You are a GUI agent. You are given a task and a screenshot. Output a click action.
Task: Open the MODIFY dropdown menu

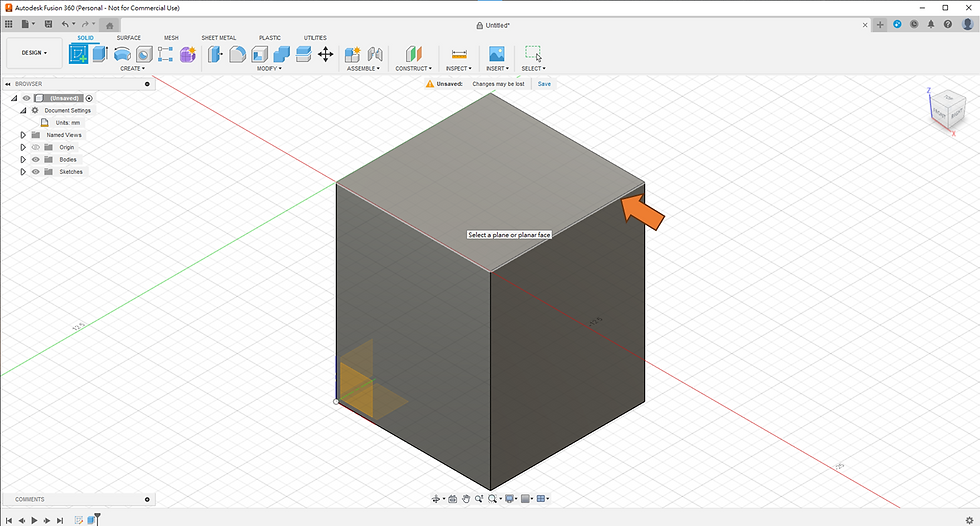[x=269, y=69]
